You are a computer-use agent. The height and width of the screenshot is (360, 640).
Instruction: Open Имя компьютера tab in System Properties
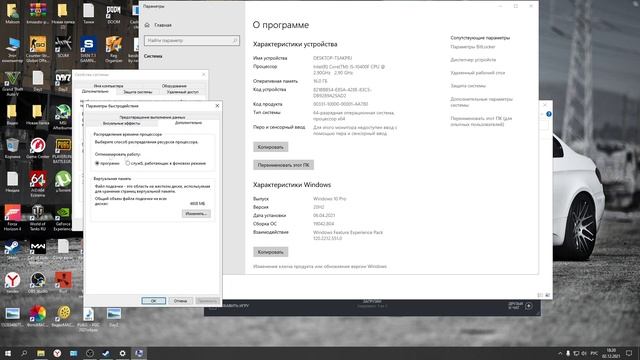pyautogui.click(x=108, y=86)
